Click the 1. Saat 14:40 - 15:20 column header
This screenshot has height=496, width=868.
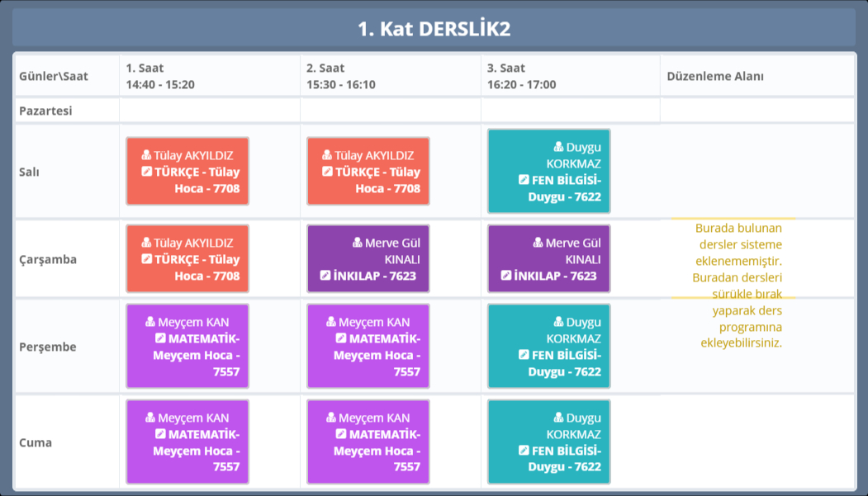[x=210, y=76]
